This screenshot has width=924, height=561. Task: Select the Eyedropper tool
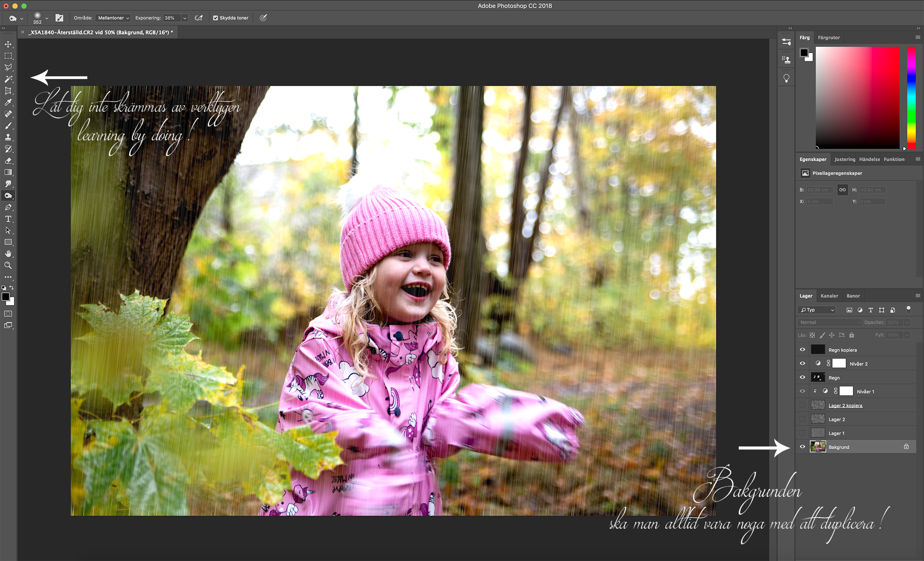pos(8,103)
